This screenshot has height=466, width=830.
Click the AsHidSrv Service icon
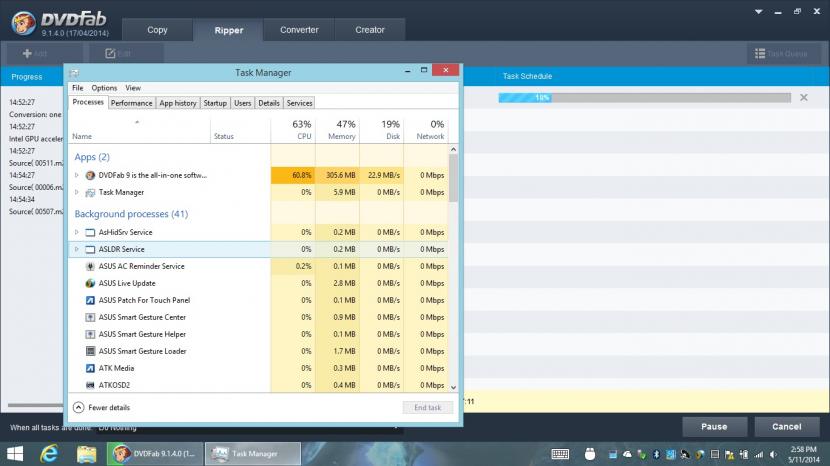coord(90,232)
